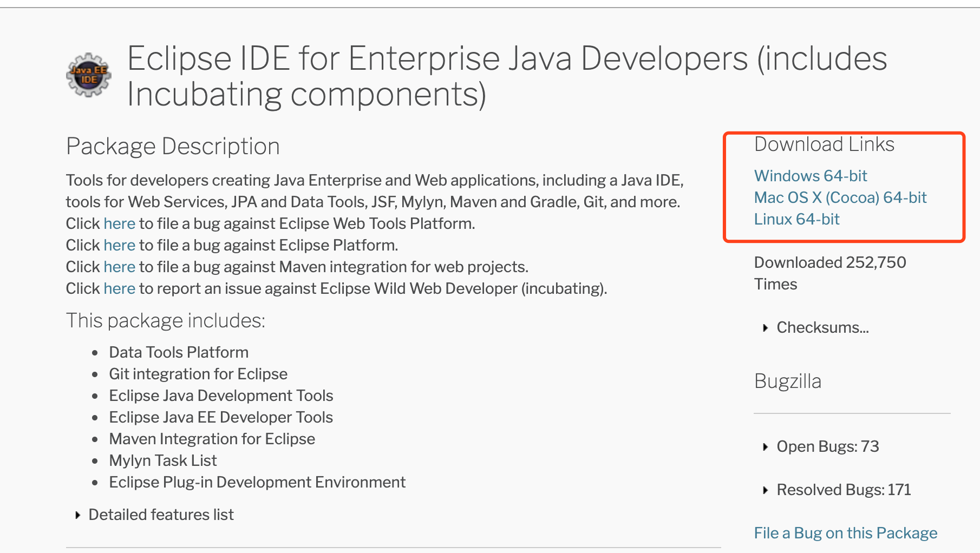
Task: Open the Linux 64-bit download link
Action: tap(796, 219)
